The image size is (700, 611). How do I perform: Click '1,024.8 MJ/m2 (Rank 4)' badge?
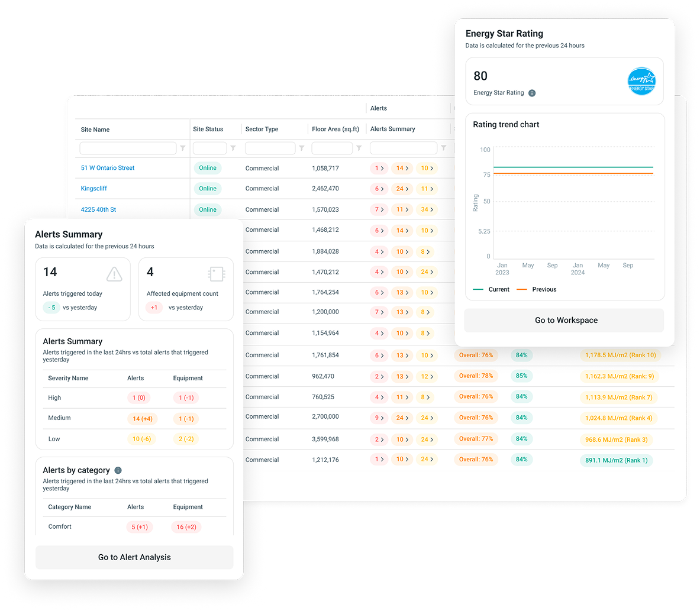[x=619, y=418]
